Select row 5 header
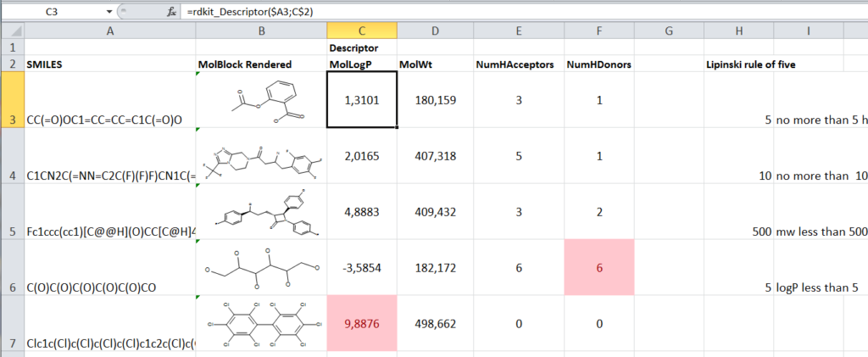Viewport: 868px width, 357px height. coord(12,211)
